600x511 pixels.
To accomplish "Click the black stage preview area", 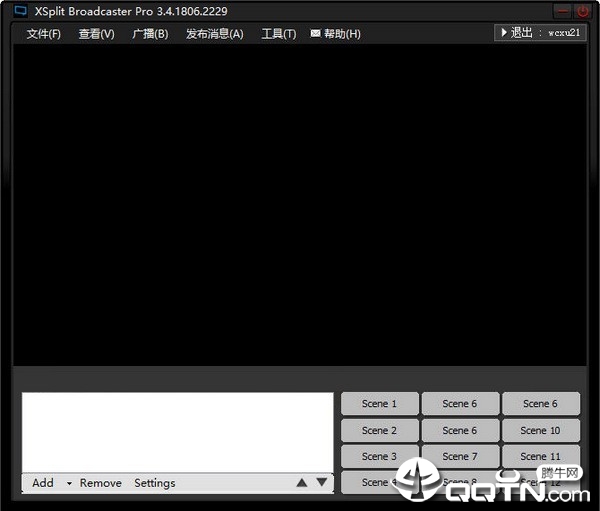I will (300, 205).
